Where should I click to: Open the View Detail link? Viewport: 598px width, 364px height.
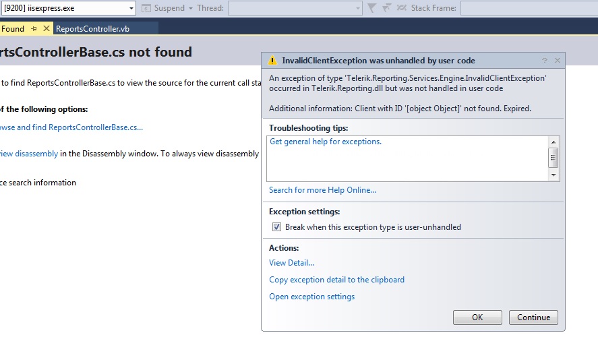[x=291, y=263]
